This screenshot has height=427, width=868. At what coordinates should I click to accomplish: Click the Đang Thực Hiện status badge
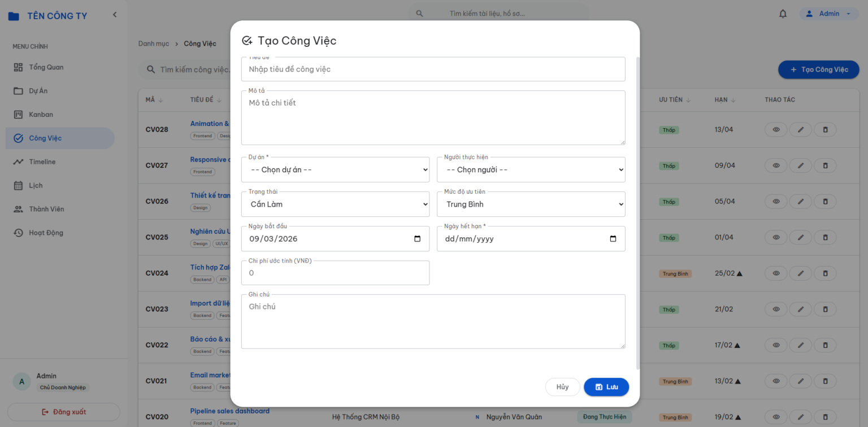click(604, 417)
